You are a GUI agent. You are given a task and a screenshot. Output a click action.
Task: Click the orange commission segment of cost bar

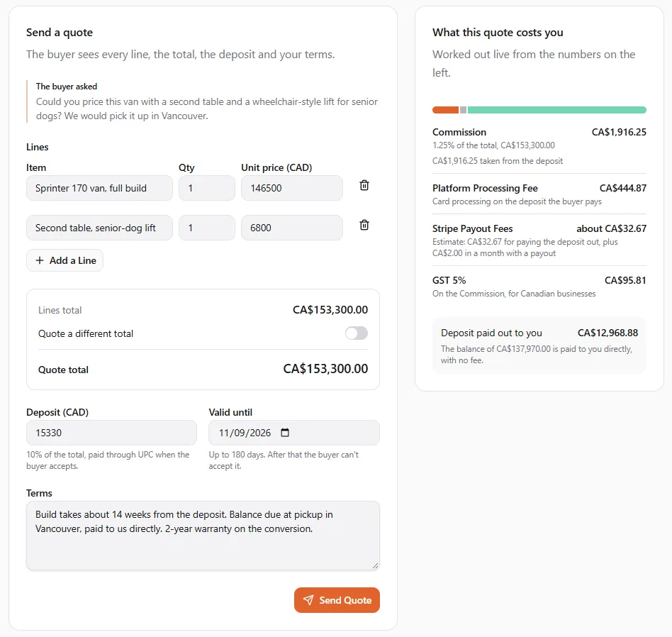tap(445, 110)
